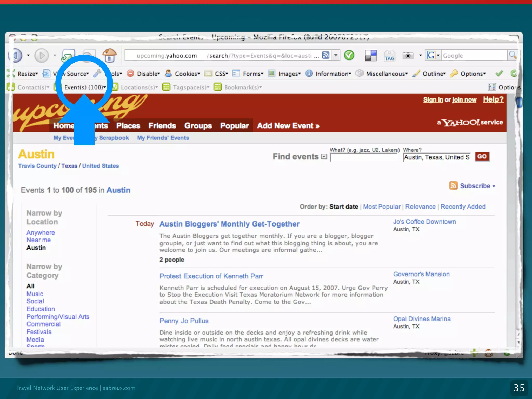This screenshot has height=399, width=532.
Task: Narrow location to Near me
Action: coord(38,240)
